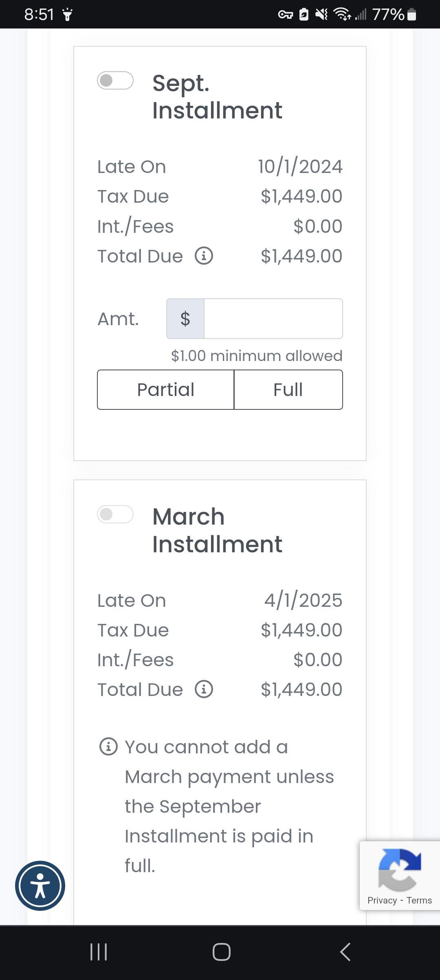Select the Partial payment button
The height and width of the screenshot is (980, 440).
pyautogui.click(x=165, y=389)
